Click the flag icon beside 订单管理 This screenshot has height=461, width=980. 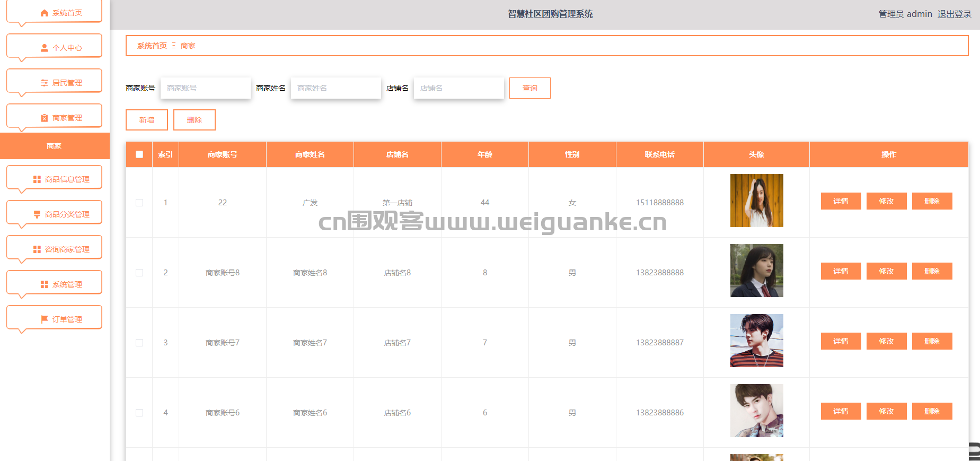[45, 319]
